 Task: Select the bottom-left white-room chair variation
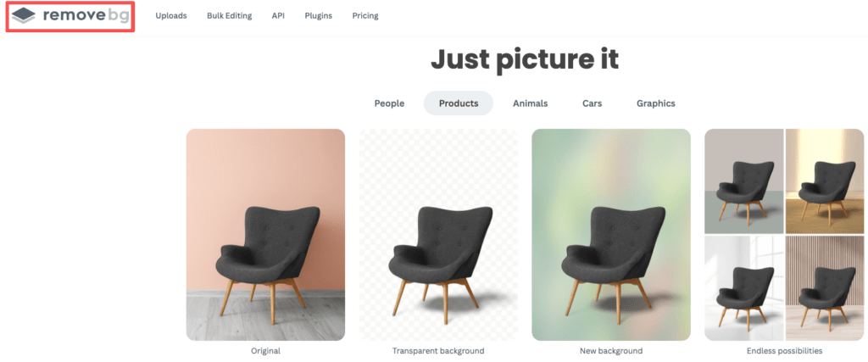(744, 288)
